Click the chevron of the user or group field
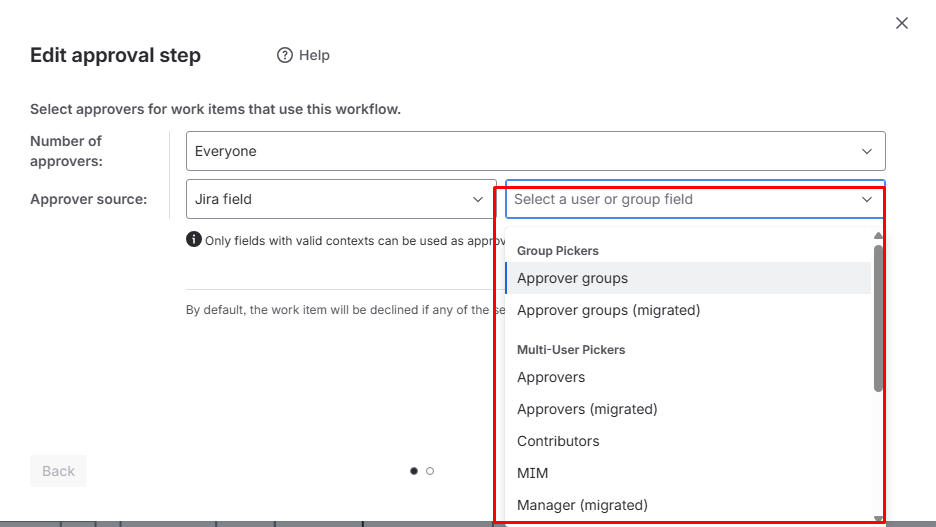Image resolution: width=936 pixels, height=527 pixels. tap(867, 199)
